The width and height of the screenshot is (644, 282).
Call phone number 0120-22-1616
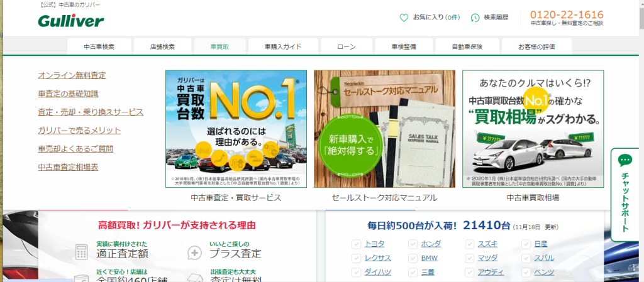click(567, 14)
